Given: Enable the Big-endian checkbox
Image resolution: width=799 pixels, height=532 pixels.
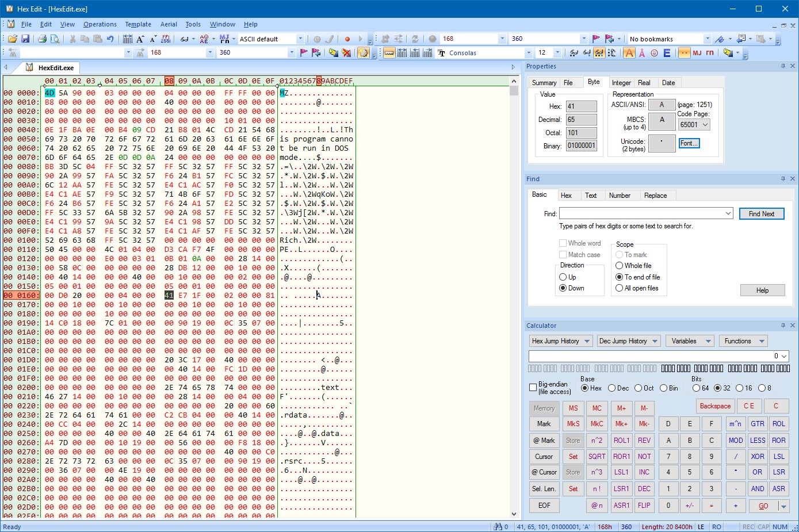Looking at the screenshot, I should click(x=533, y=388).
